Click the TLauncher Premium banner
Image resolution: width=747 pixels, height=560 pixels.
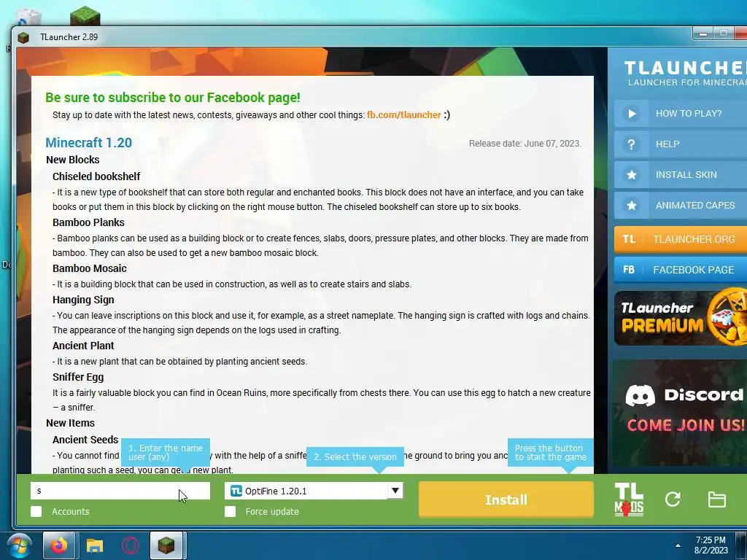pos(681,318)
